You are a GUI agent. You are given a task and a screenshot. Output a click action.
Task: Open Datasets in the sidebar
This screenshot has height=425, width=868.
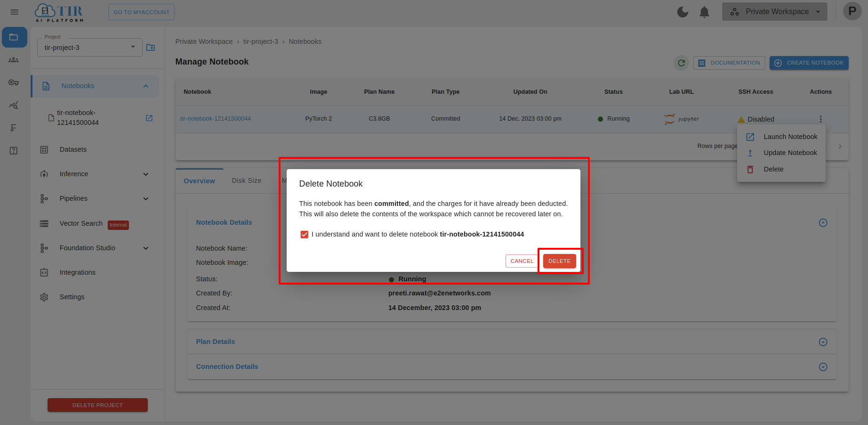click(73, 149)
